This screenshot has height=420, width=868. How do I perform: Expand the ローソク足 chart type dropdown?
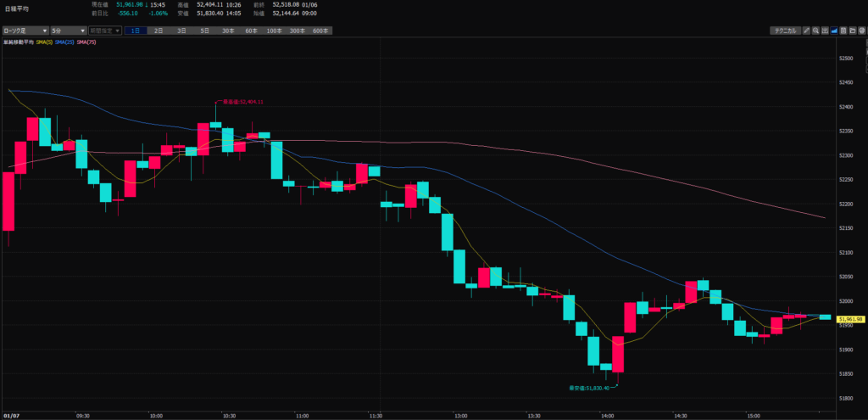(24, 31)
